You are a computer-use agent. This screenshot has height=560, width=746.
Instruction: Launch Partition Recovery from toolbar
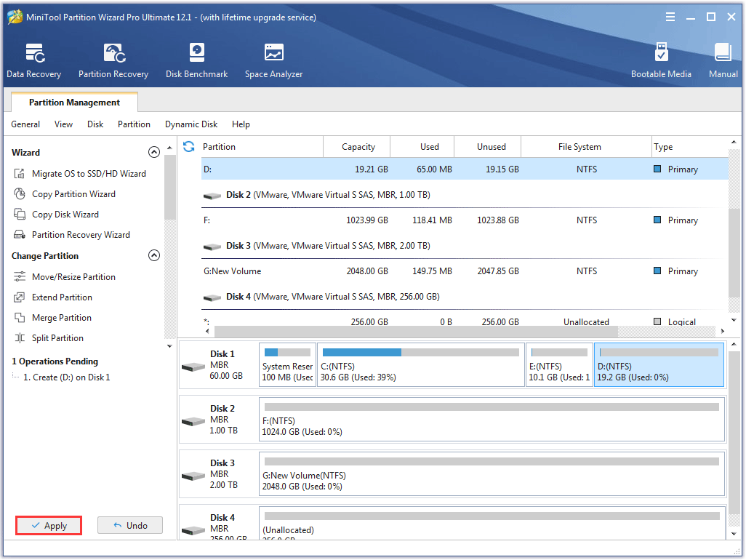tap(113, 60)
